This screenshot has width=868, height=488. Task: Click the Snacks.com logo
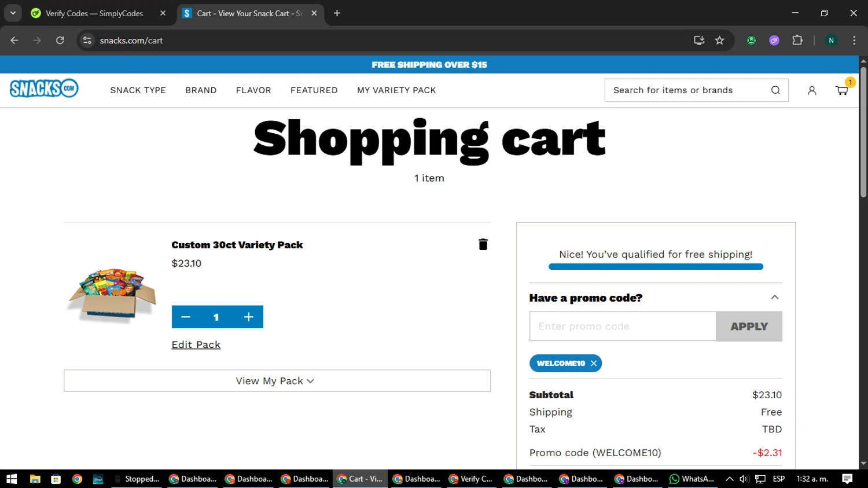pyautogui.click(x=44, y=89)
